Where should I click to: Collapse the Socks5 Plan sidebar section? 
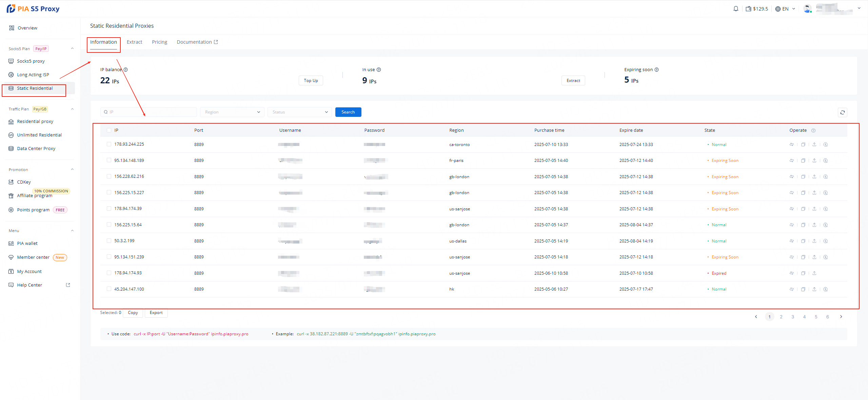pyautogui.click(x=72, y=48)
